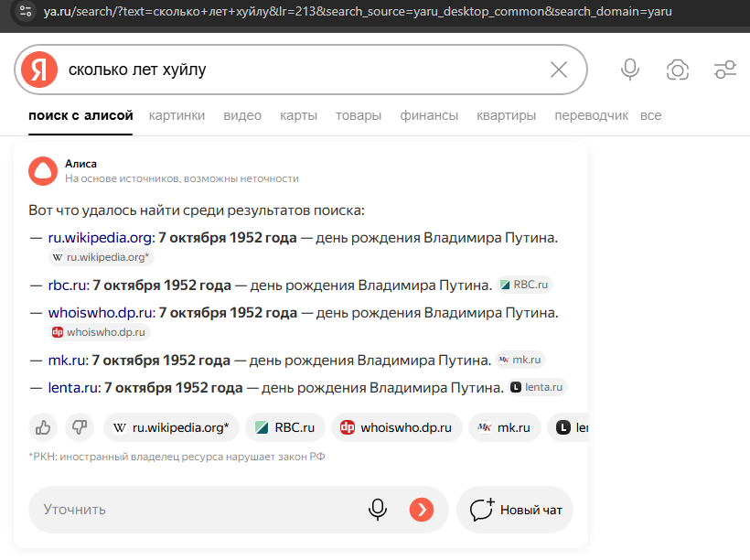Click the small whoiswho.dp.ru source badge under third line
Image resolution: width=750 pixels, height=560 pixels.
coord(100,332)
